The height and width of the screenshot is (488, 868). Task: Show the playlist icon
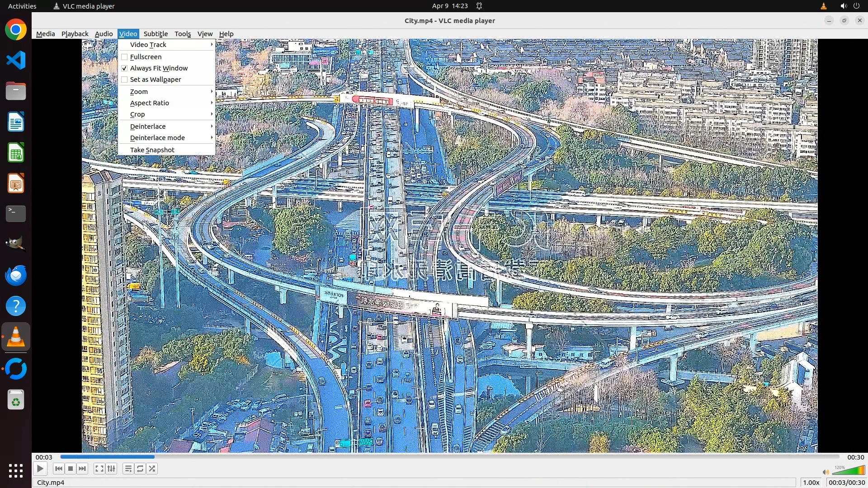coord(128,469)
